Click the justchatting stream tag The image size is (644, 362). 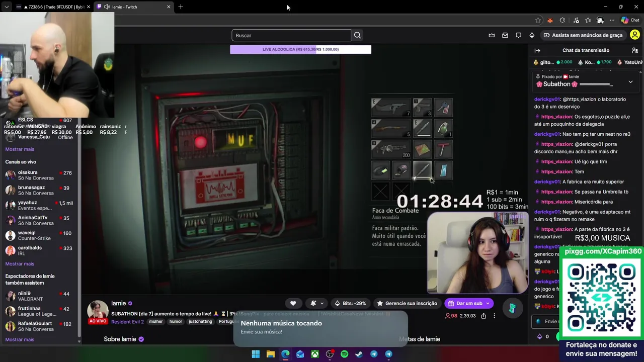click(x=200, y=322)
